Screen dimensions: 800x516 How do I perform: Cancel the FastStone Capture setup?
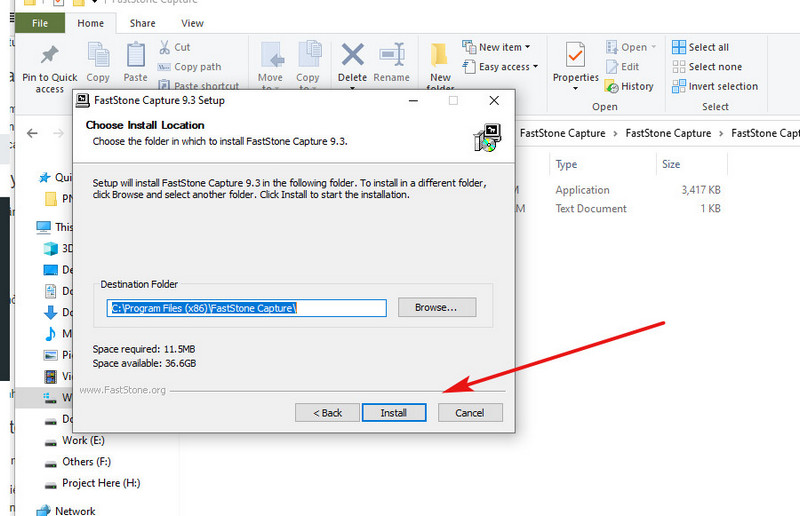[470, 412]
